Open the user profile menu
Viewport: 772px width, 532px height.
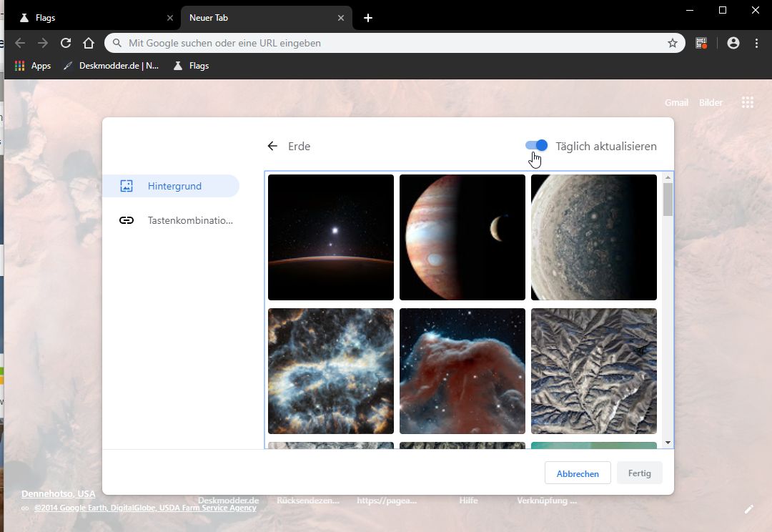pyautogui.click(x=733, y=44)
